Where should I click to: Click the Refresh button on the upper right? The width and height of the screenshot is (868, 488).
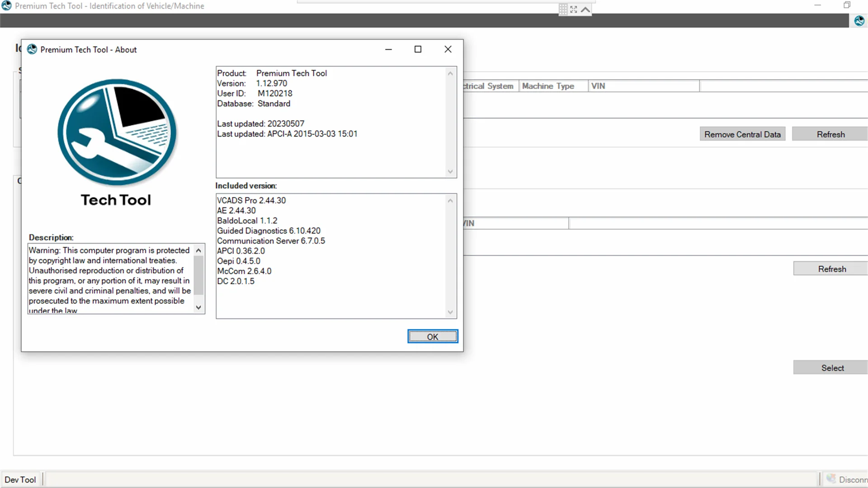[x=830, y=134]
